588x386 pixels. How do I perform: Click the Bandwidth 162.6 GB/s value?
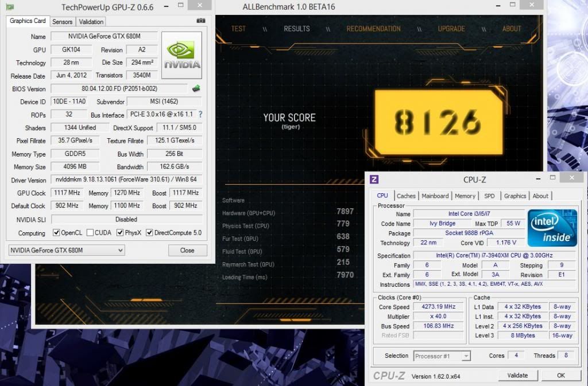175,166
